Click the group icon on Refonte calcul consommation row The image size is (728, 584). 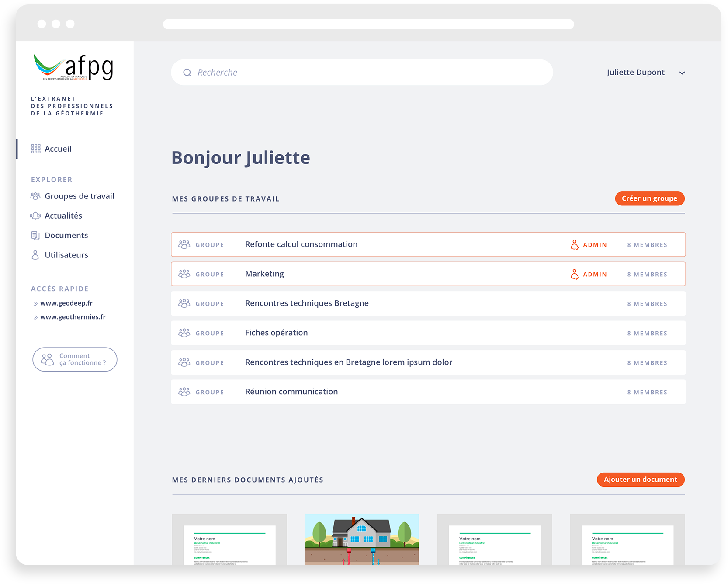184,244
